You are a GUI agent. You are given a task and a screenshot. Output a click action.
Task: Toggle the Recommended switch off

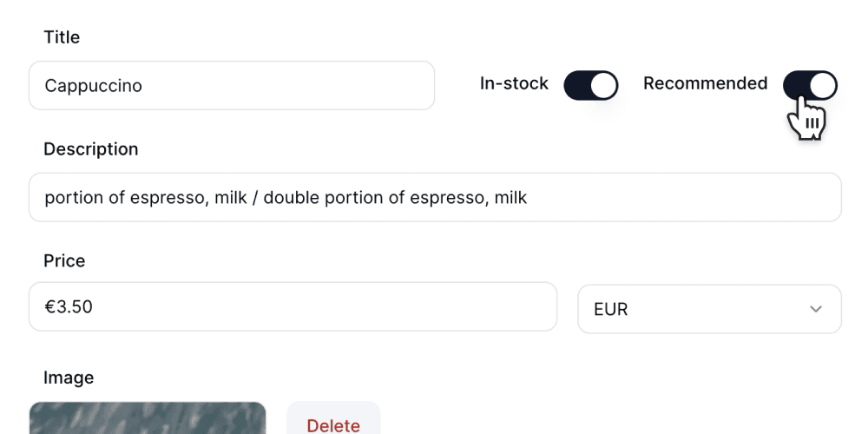click(x=809, y=85)
